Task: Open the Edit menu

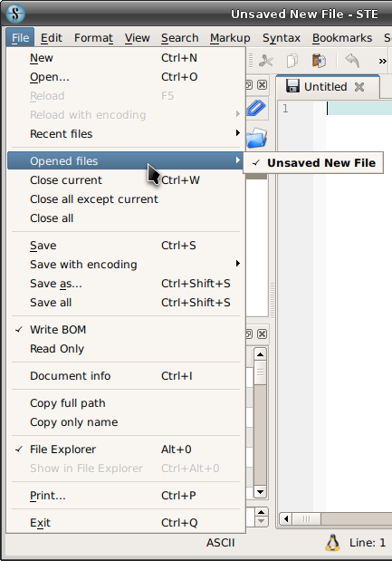Action: point(51,37)
